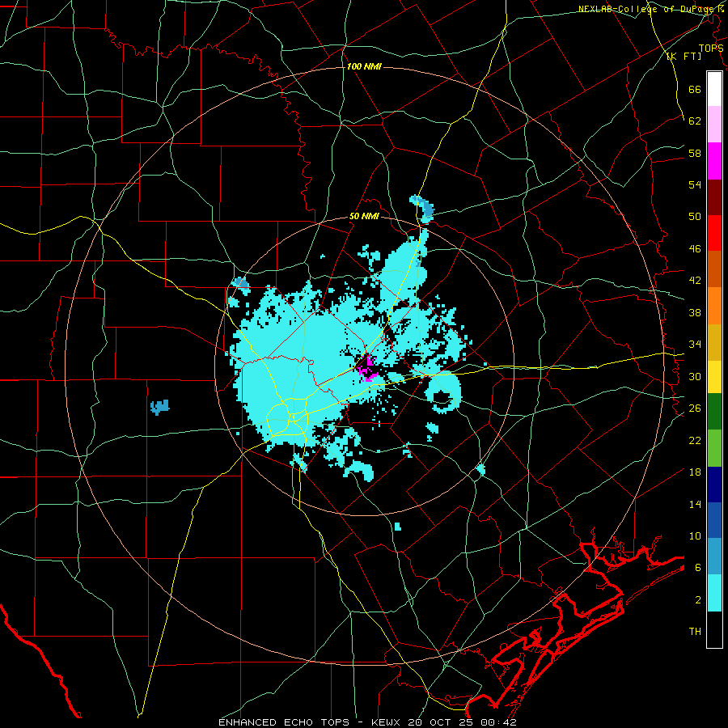Click the "42" legend value
This screenshot has width=728, height=728.
click(x=695, y=280)
